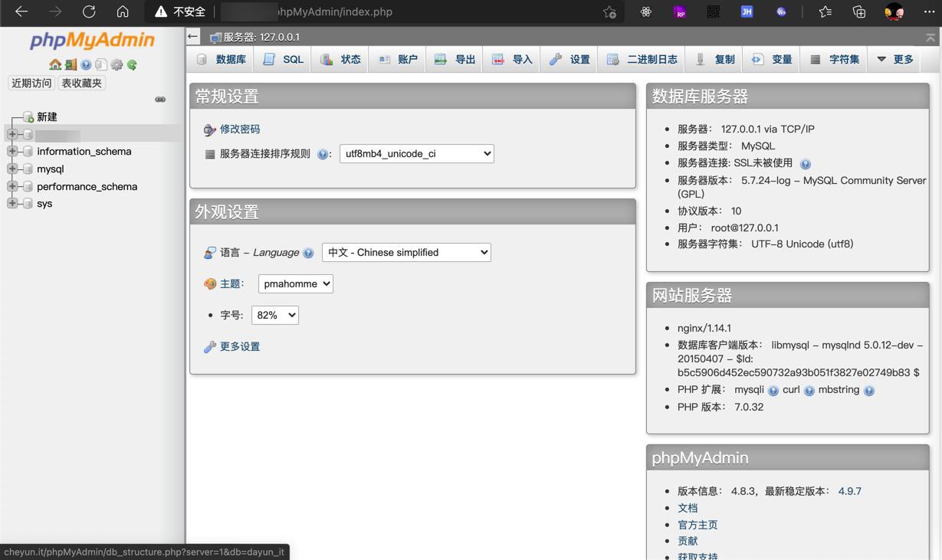Click the mysql database cylinder icon
The width and height of the screenshot is (942, 560).
[28, 169]
